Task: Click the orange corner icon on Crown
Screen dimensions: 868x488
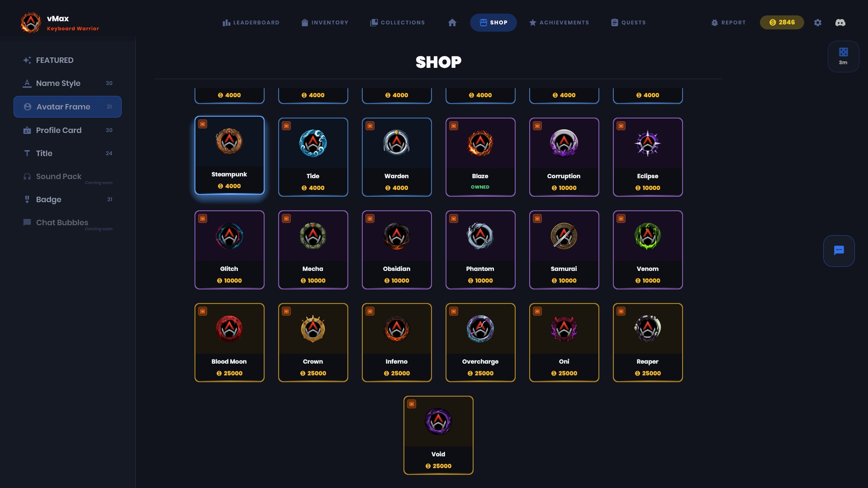Action: [286, 311]
